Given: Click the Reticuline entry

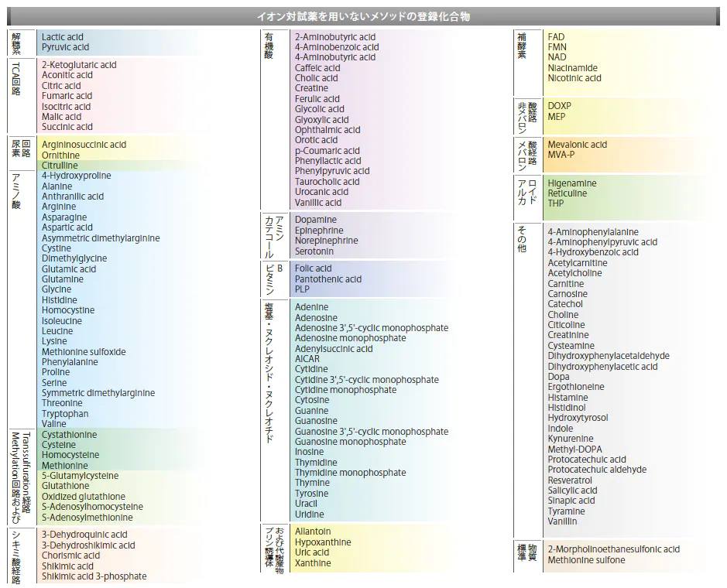Looking at the screenshot, I should pos(568,193).
